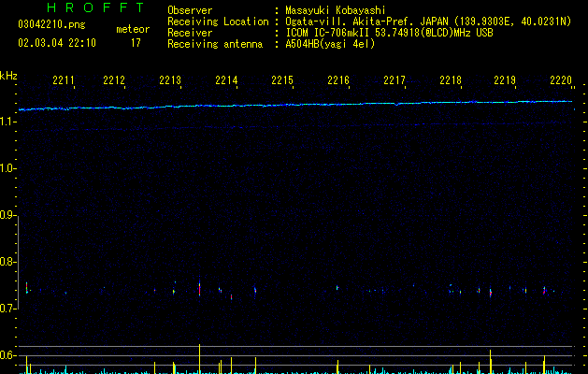Click the 1.0 frequency axis label
Viewport: 588px width, 374px height.
tap(8, 168)
